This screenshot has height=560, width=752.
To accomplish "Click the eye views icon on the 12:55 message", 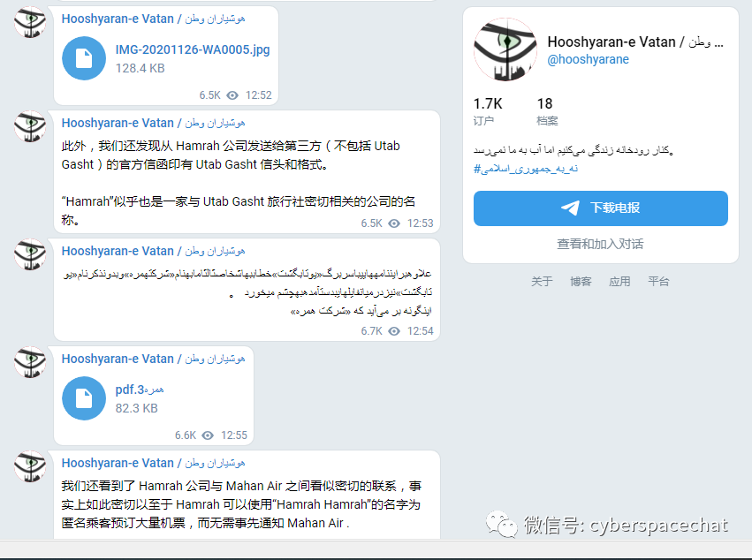I will point(208,435).
